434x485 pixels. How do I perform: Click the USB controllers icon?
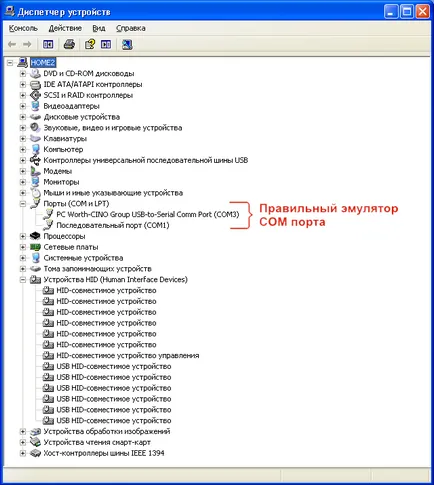coord(35,160)
